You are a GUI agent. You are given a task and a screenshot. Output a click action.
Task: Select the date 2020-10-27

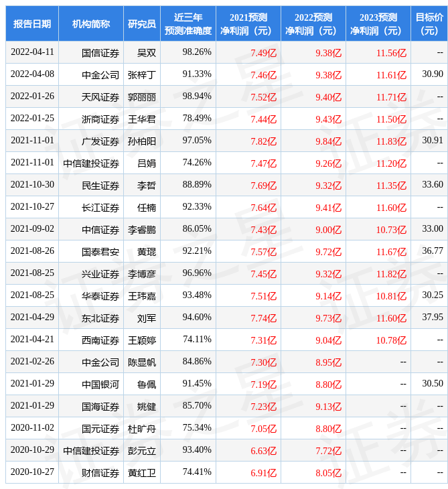32,473
